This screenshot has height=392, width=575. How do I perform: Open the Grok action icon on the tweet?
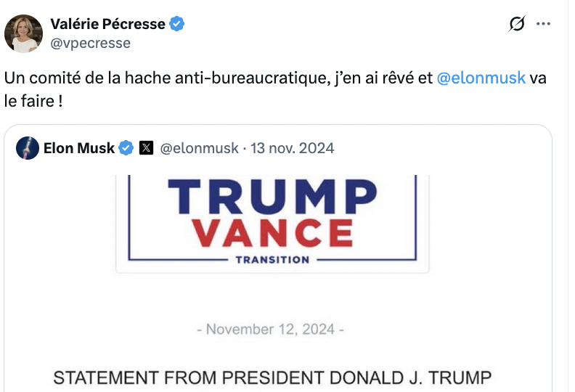click(x=517, y=25)
